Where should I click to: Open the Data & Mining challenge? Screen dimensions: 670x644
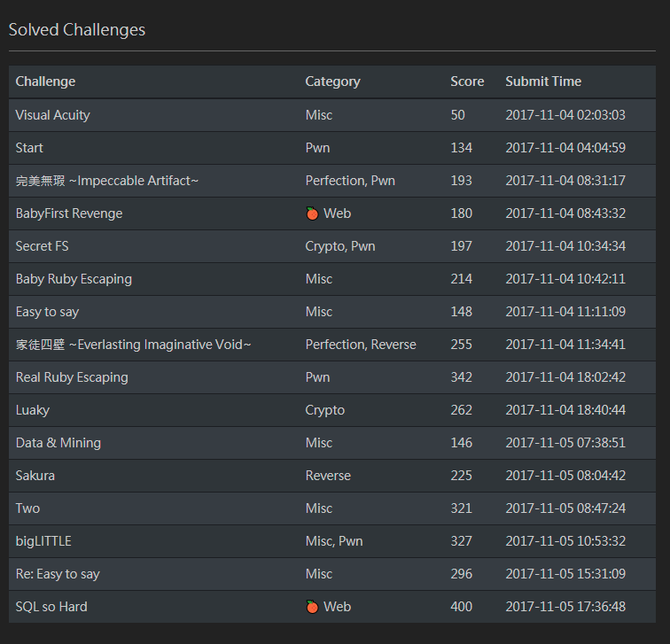coord(58,443)
